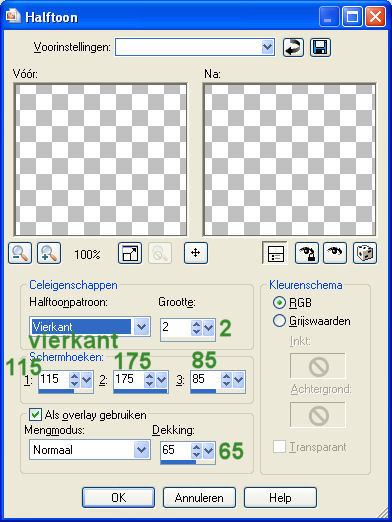The height and width of the screenshot is (522, 392).
Task: Click the reset to default arrow icon
Action: (x=293, y=48)
